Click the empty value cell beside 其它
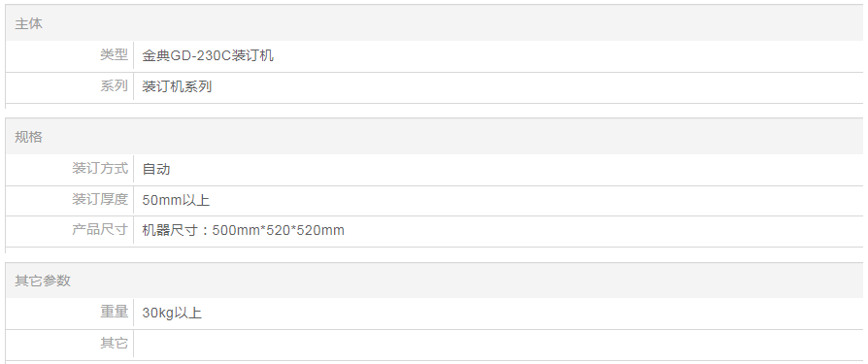 coord(498,345)
